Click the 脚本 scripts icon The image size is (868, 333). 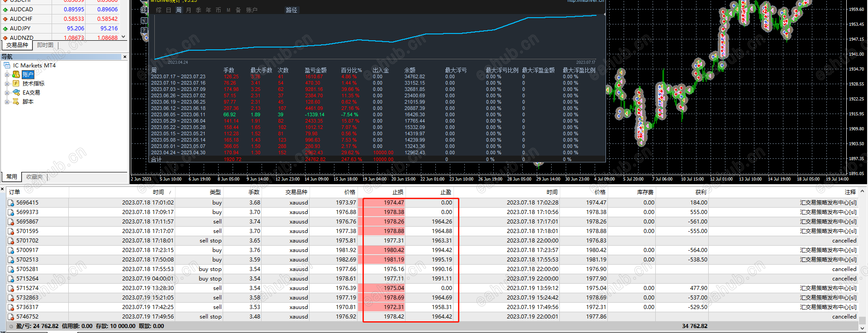(x=16, y=101)
